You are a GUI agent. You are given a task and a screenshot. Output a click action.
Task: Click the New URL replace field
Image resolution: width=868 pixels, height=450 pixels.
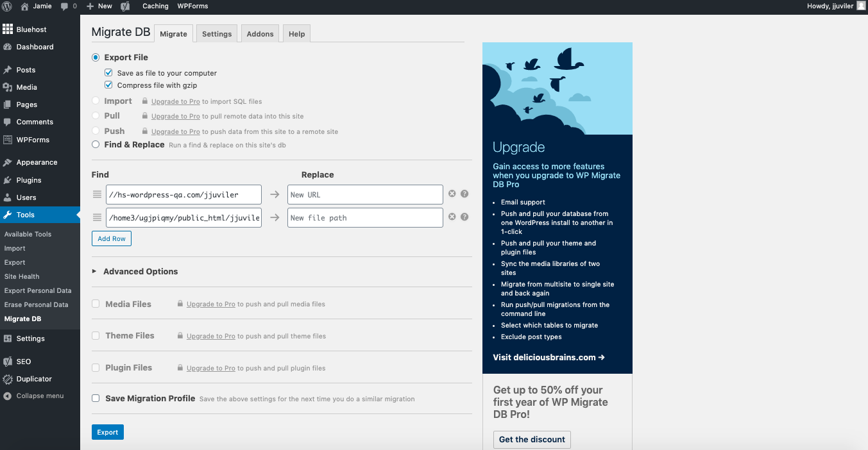pyautogui.click(x=365, y=194)
